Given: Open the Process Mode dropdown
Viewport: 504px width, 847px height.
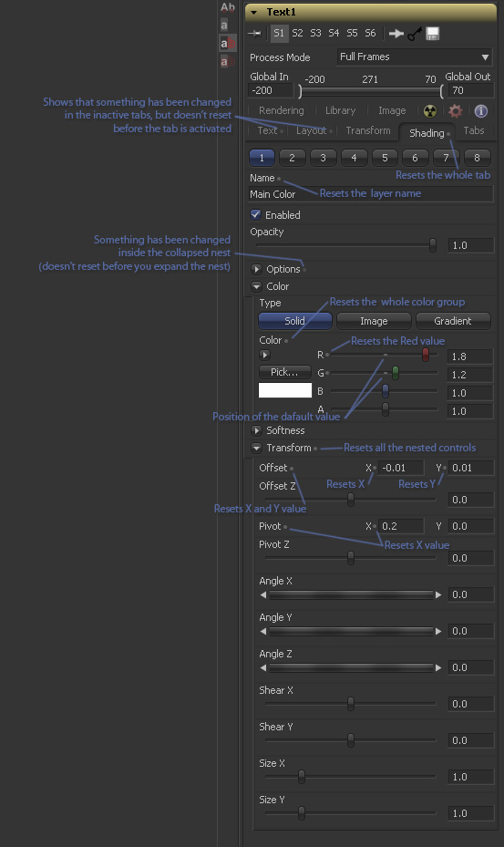Looking at the screenshot, I should pos(415,57).
